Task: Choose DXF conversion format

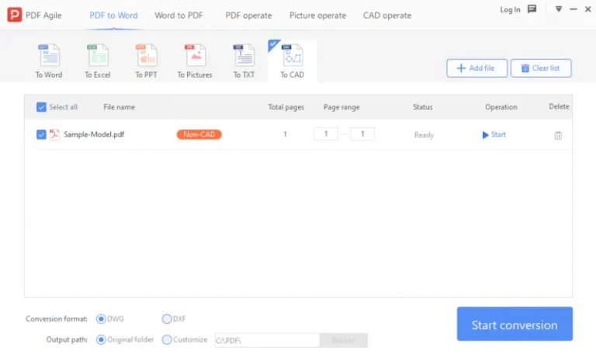Action: click(x=167, y=319)
